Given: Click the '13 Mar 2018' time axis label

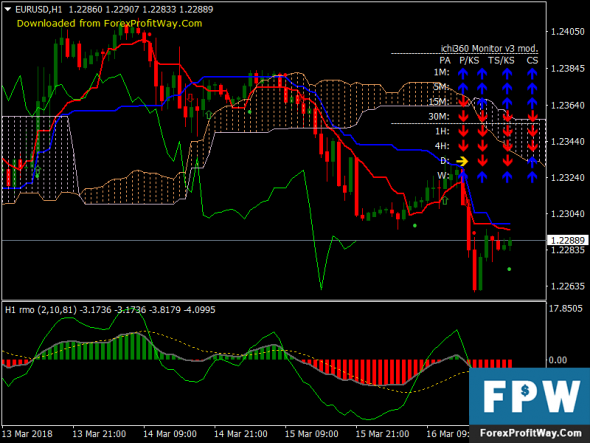Looking at the screenshot, I should 27,434.
